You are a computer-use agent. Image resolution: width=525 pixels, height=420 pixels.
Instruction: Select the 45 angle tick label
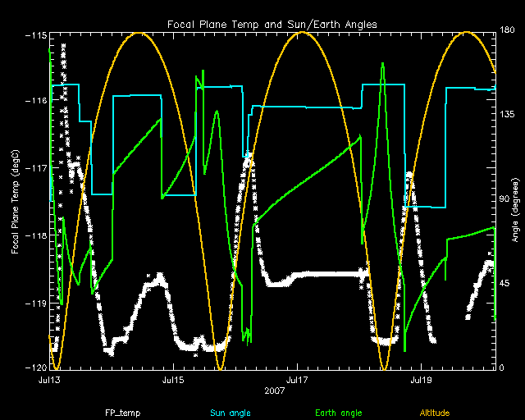tap(506, 283)
